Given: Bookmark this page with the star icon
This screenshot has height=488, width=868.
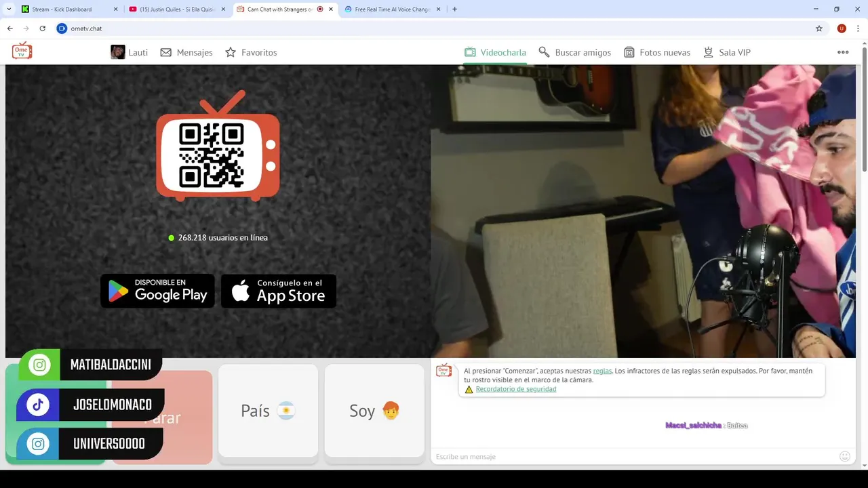Looking at the screenshot, I should tap(819, 28).
